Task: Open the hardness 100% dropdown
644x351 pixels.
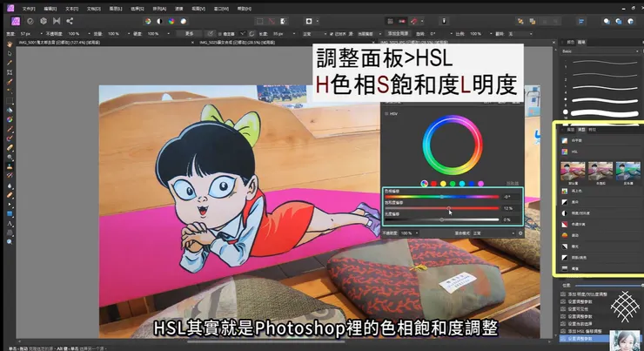Action: (168, 34)
